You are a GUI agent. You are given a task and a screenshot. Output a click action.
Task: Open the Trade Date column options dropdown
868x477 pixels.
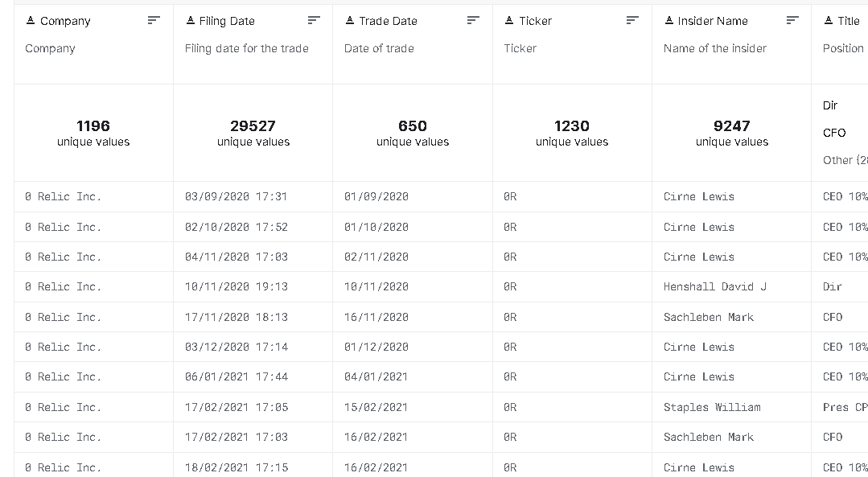tap(472, 20)
